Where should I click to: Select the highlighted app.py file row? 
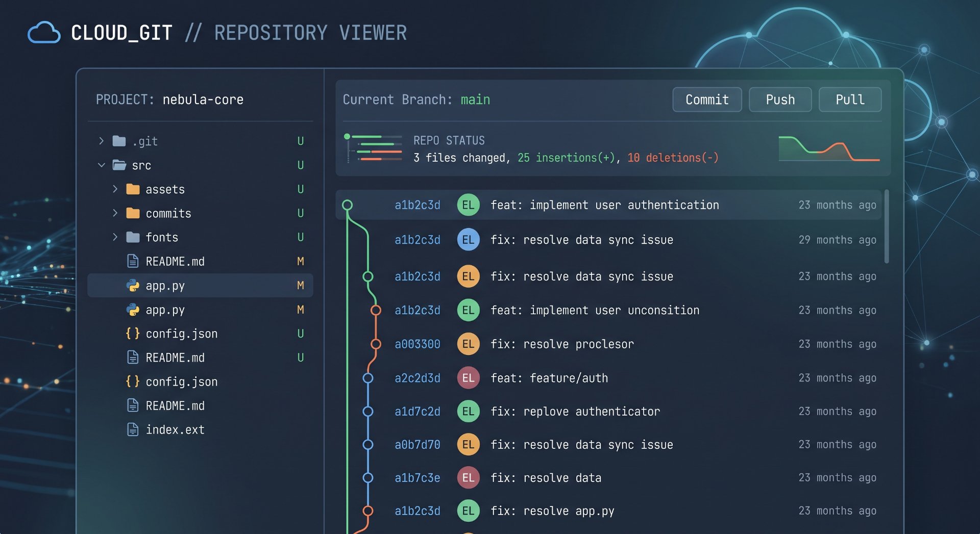click(200, 286)
